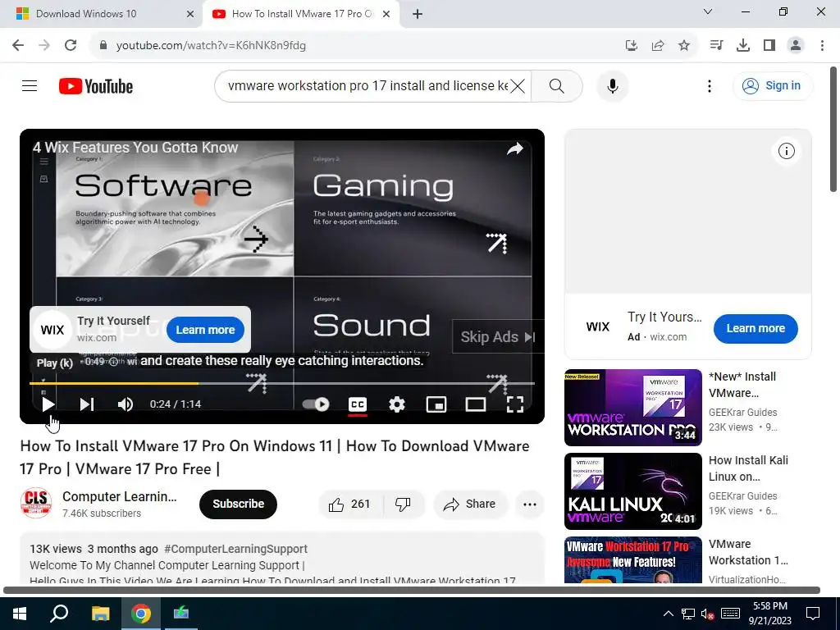Skip to next video
840x630 pixels.
(87, 404)
